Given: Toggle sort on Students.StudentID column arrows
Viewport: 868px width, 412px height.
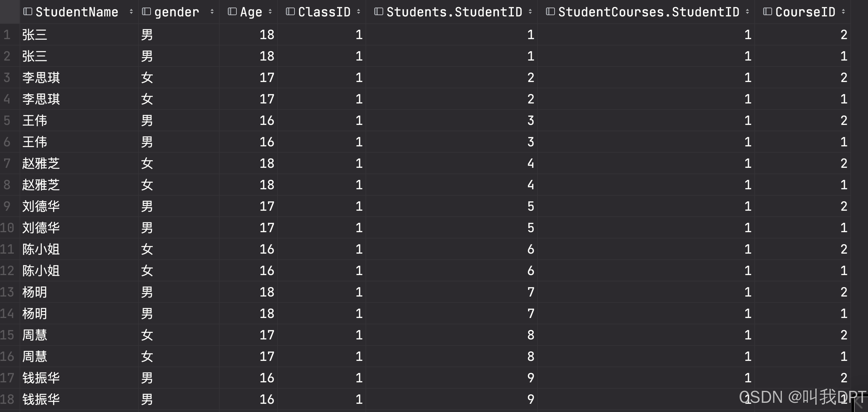Looking at the screenshot, I should [x=530, y=12].
